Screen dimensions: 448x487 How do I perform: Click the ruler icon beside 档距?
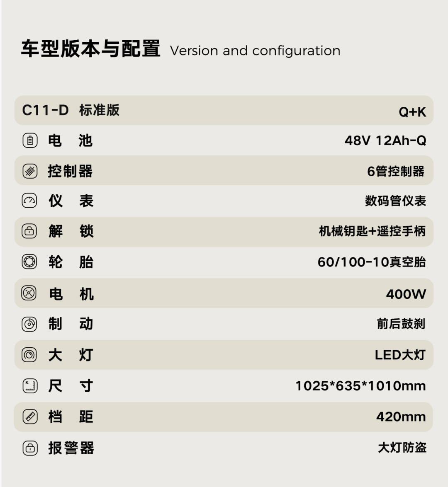[x=29, y=417]
